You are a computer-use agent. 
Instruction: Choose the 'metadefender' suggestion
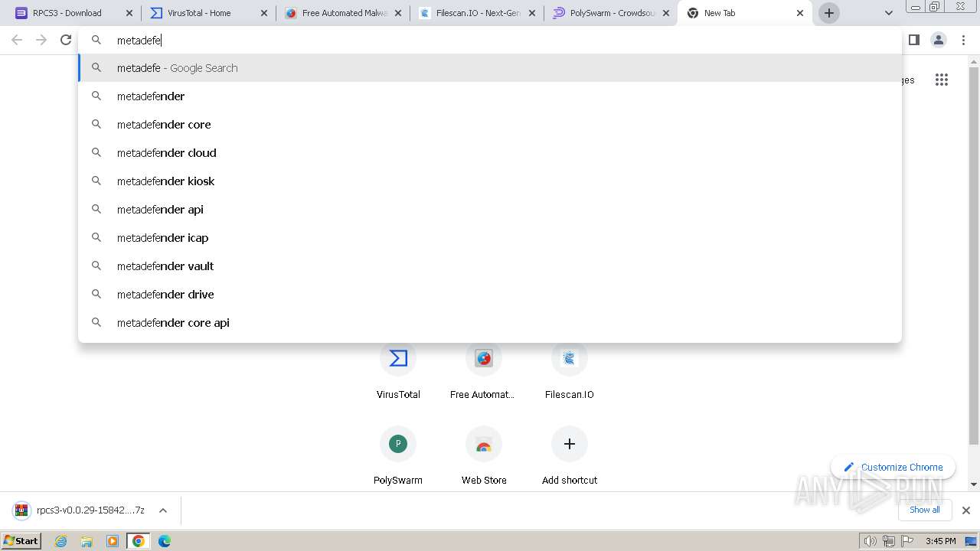pos(490,96)
